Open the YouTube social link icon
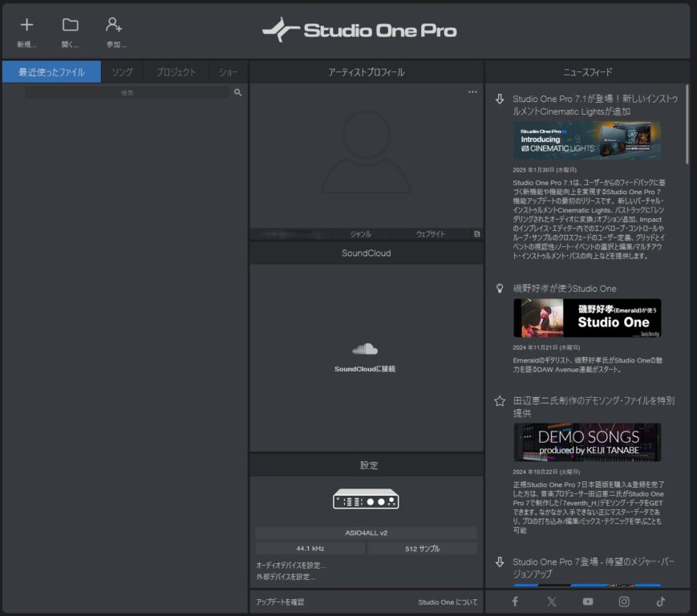 588,602
